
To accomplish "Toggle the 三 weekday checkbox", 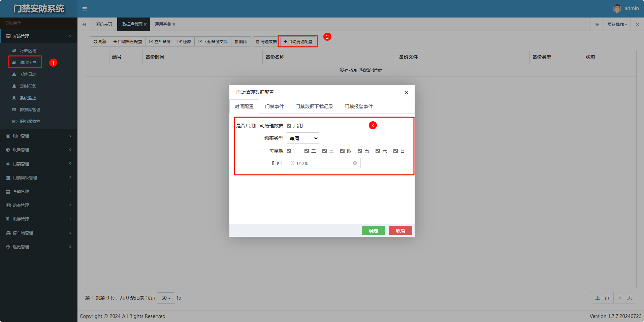I will point(324,151).
